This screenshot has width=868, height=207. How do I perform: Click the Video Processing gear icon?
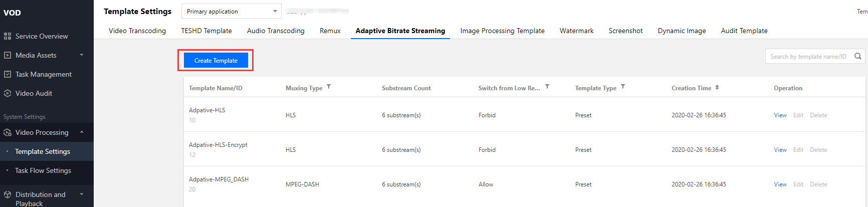pyautogui.click(x=8, y=132)
